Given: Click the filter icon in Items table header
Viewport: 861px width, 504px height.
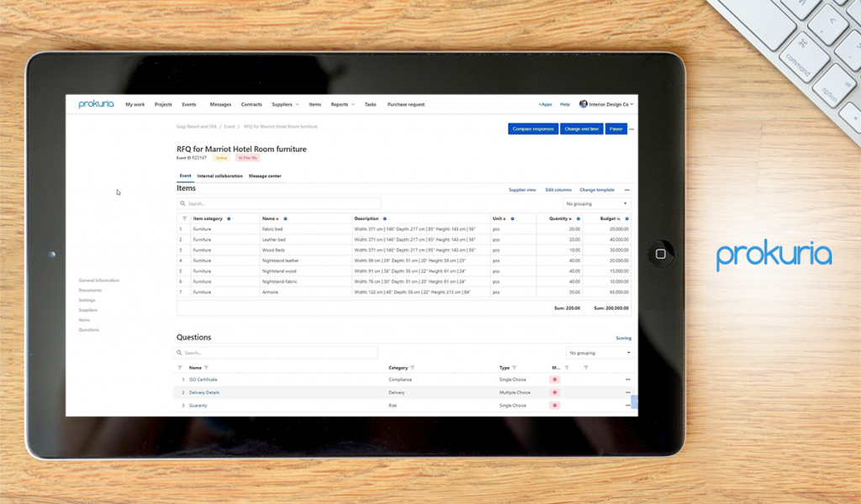Looking at the screenshot, I should click(184, 218).
